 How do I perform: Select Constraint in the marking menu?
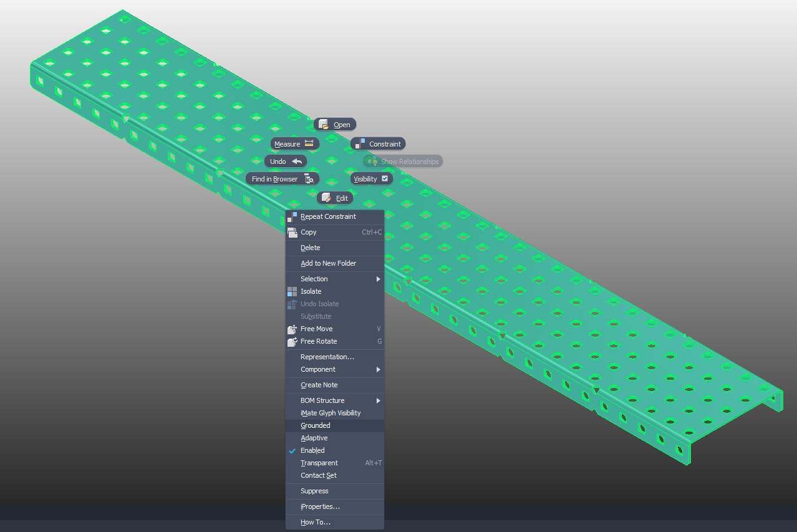point(378,143)
